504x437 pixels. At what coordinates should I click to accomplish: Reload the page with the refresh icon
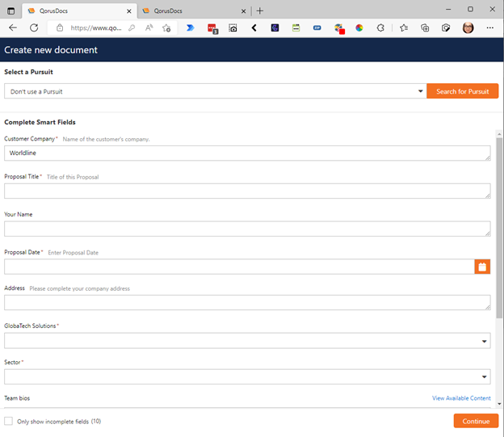(34, 28)
